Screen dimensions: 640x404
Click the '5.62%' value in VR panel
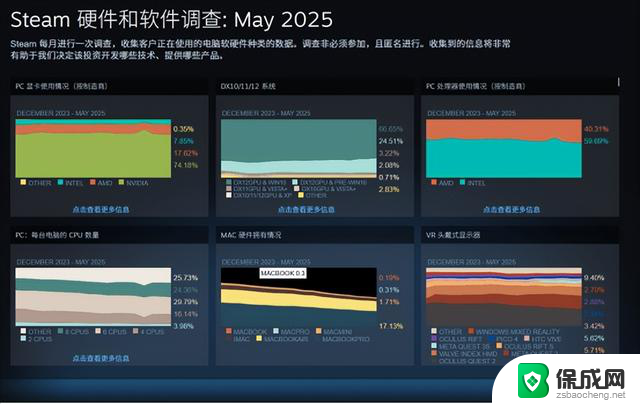594,338
